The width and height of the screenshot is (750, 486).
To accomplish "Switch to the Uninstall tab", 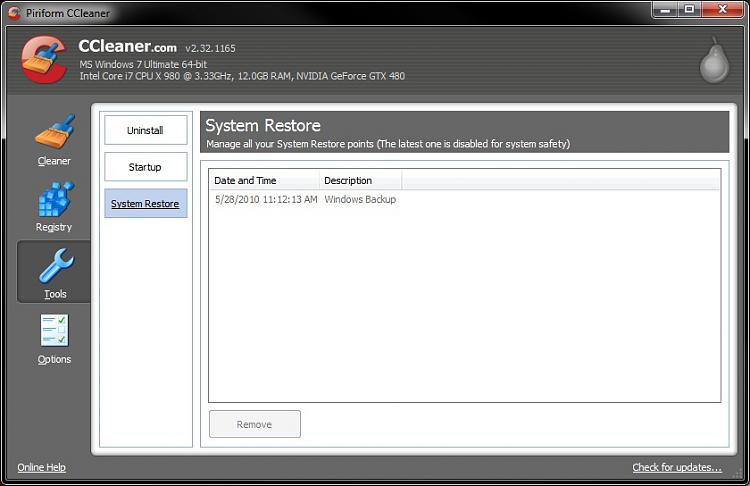I will [x=145, y=130].
